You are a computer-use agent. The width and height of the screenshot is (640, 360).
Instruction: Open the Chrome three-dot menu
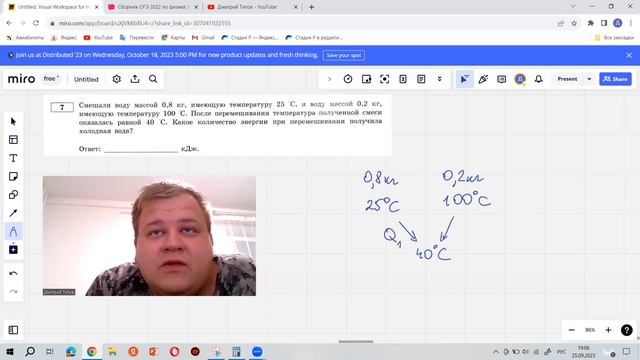coord(631,23)
